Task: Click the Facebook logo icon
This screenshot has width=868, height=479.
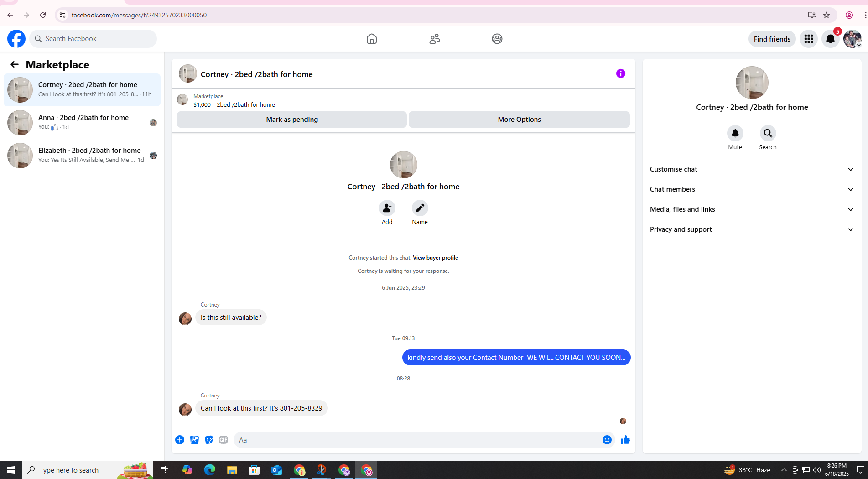Action: click(x=16, y=39)
